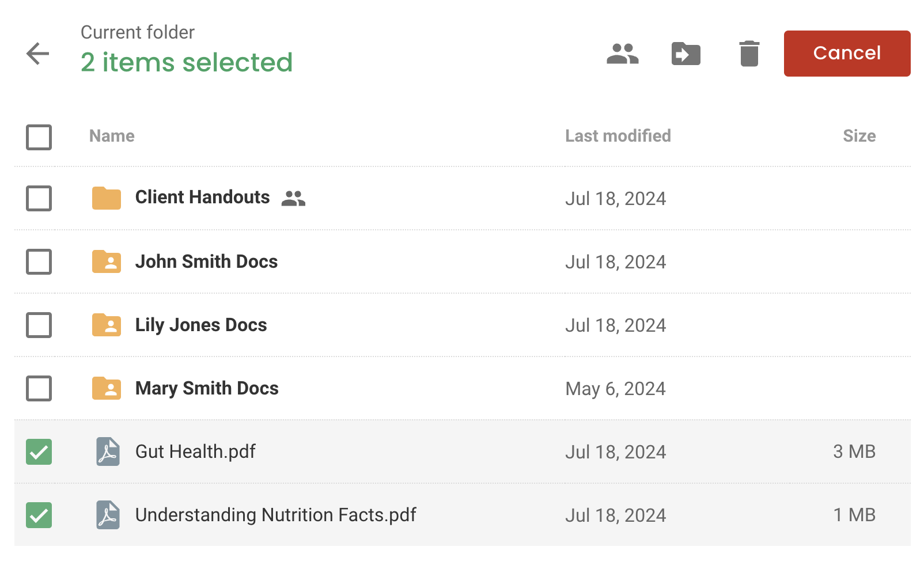Click the John Smith Docs folder icon
The height and width of the screenshot is (569, 924).
107,261
